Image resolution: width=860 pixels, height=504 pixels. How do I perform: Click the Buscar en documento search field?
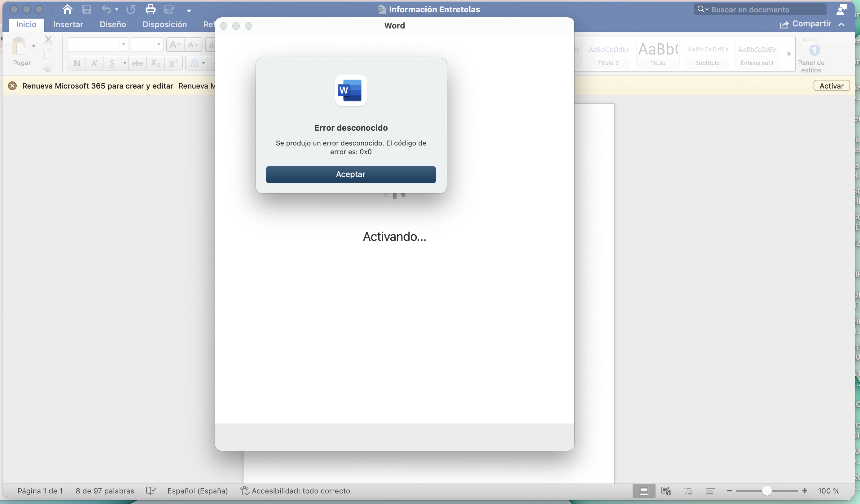click(760, 9)
